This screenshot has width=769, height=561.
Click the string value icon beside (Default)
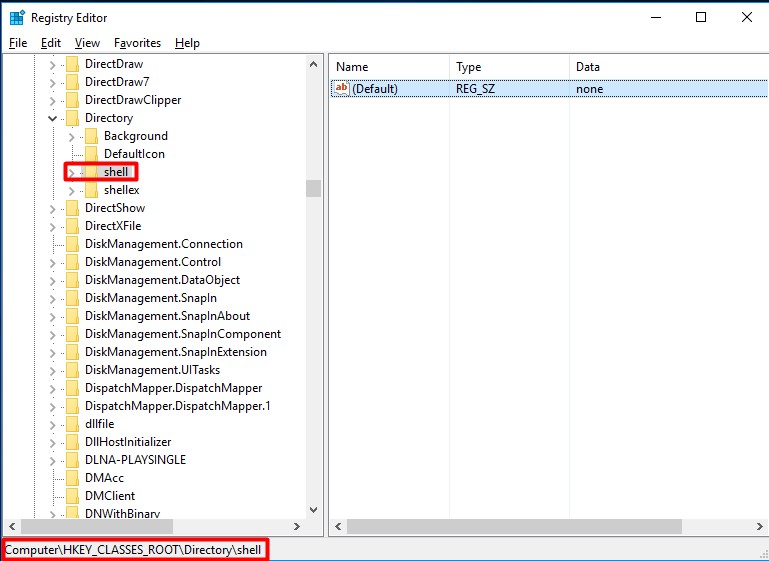pyautogui.click(x=341, y=89)
